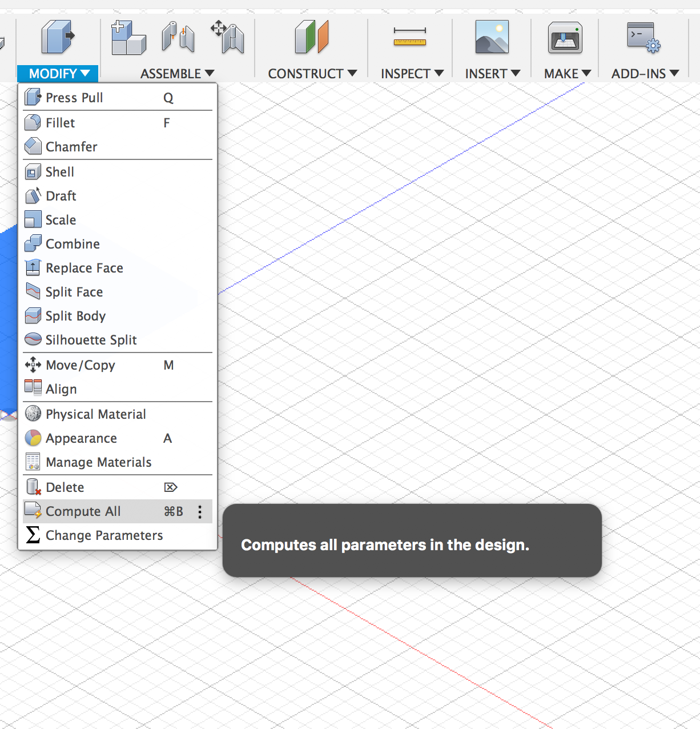
Task: Click the Joint icon in Assemble toolbar
Action: (x=178, y=37)
